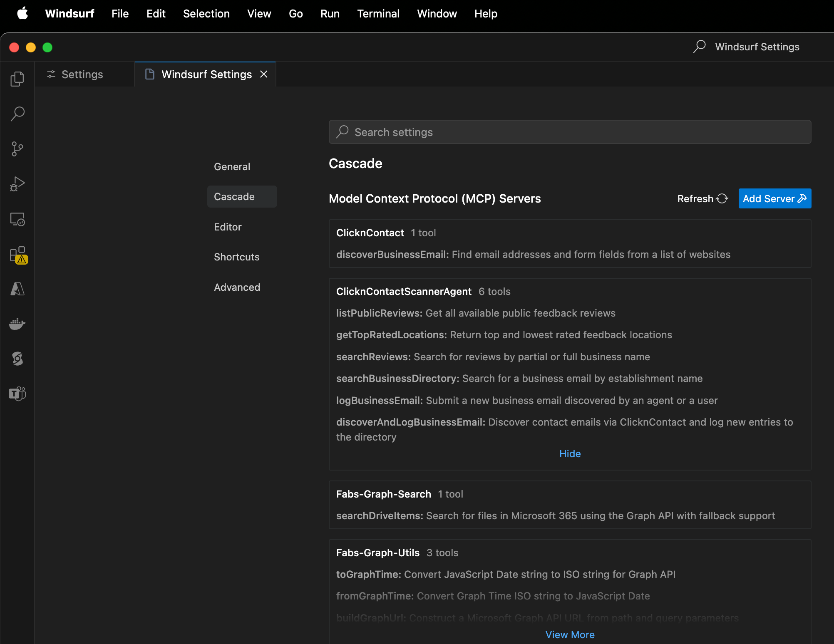Viewport: 834px width, 644px height.
Task: Click the Search settings field
Action: point(570,132)
